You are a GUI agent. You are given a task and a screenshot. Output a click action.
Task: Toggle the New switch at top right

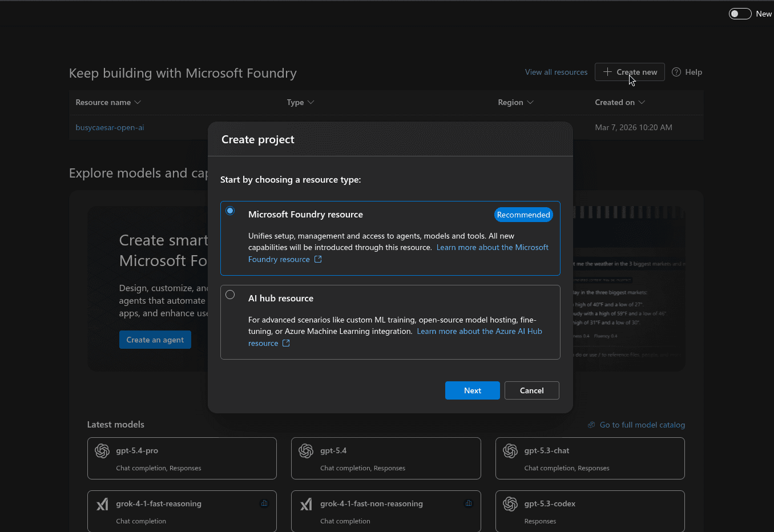point(740,14)
